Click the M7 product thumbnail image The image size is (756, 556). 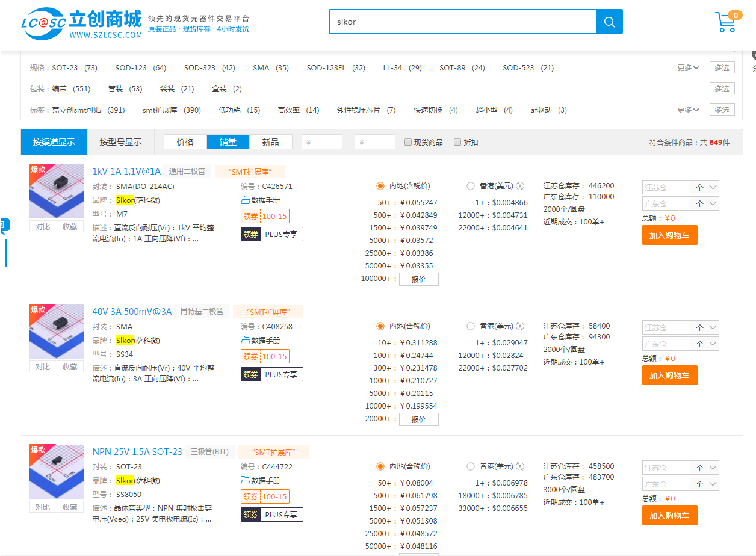tap(57, 191)
